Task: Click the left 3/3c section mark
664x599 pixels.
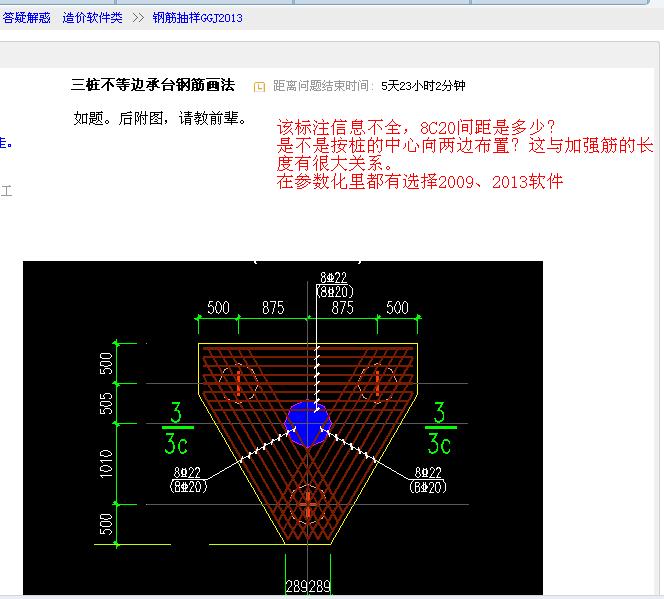Action: click(177, 428)
